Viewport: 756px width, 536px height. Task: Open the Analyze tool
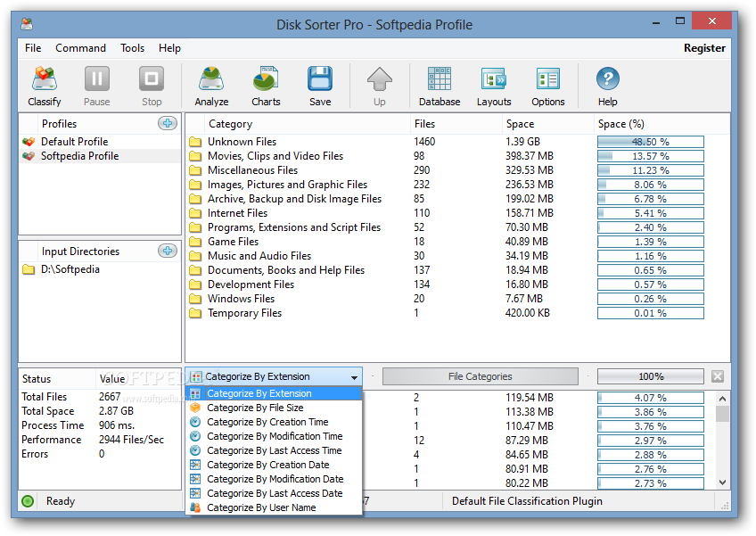point(211,87)
